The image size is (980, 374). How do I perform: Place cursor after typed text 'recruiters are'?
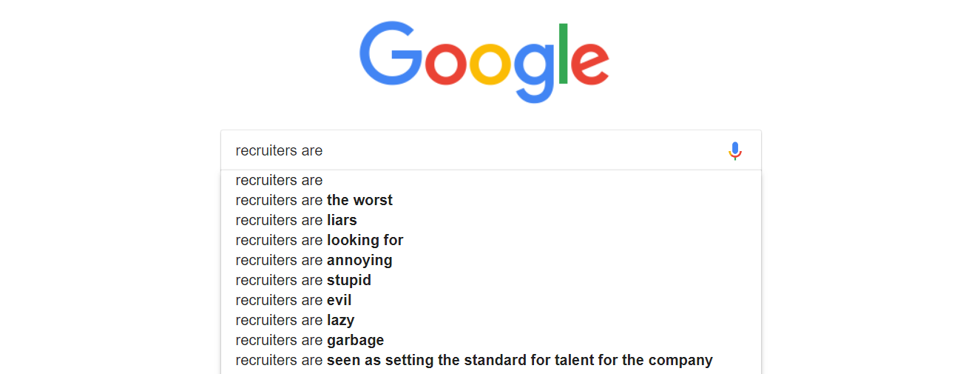[x=324, y=150]
